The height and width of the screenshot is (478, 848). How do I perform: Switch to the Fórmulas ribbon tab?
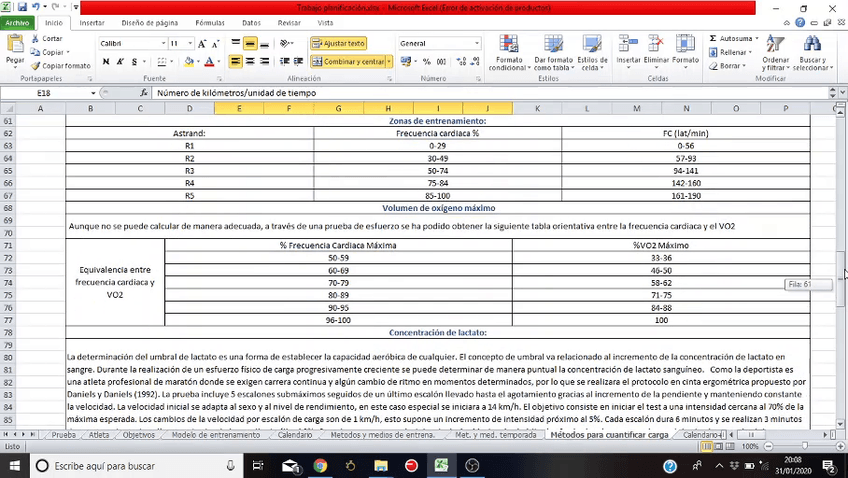210,22
